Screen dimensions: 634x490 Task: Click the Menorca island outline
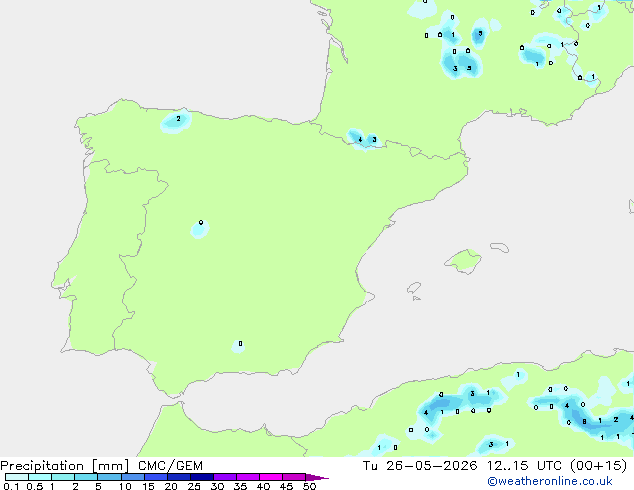click(x=500, y=247)
